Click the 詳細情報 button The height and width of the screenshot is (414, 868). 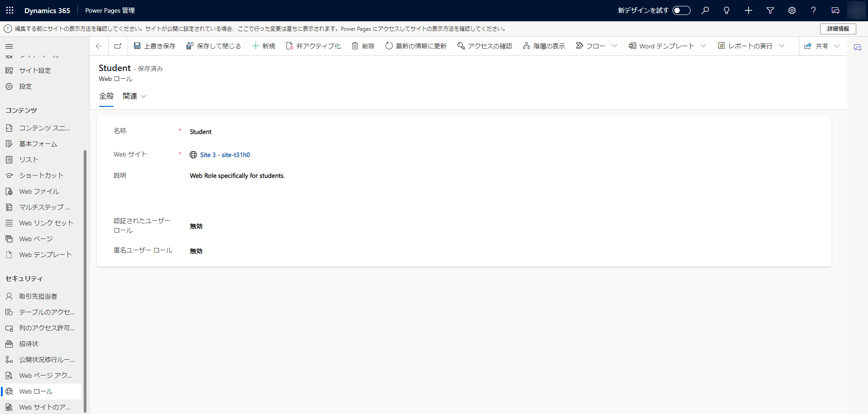coord(838,29)
